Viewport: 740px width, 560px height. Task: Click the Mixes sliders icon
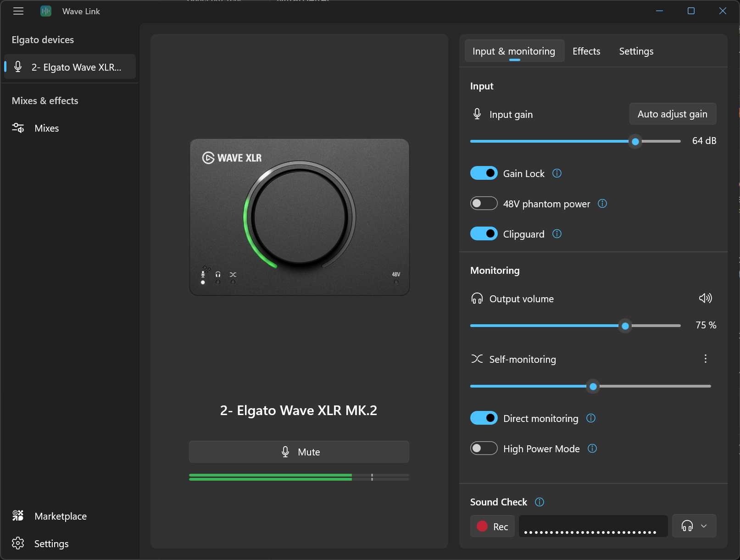[x=18, y=128]
